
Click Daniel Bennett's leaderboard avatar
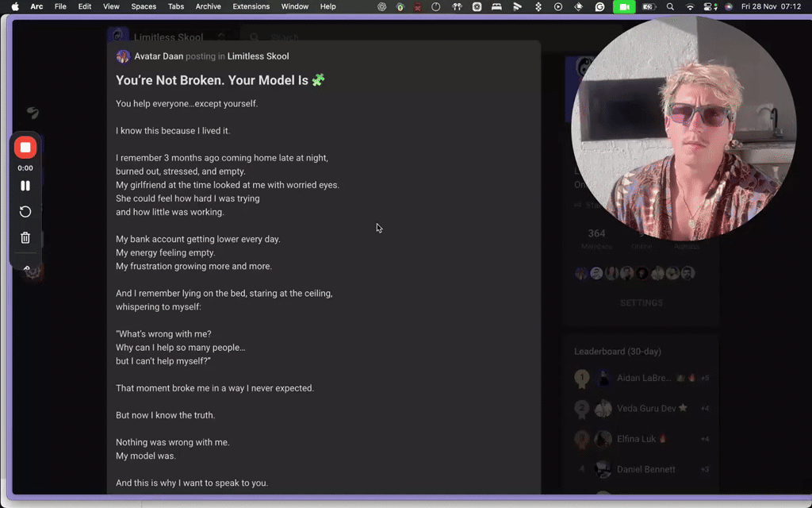(x=603, y=470)
